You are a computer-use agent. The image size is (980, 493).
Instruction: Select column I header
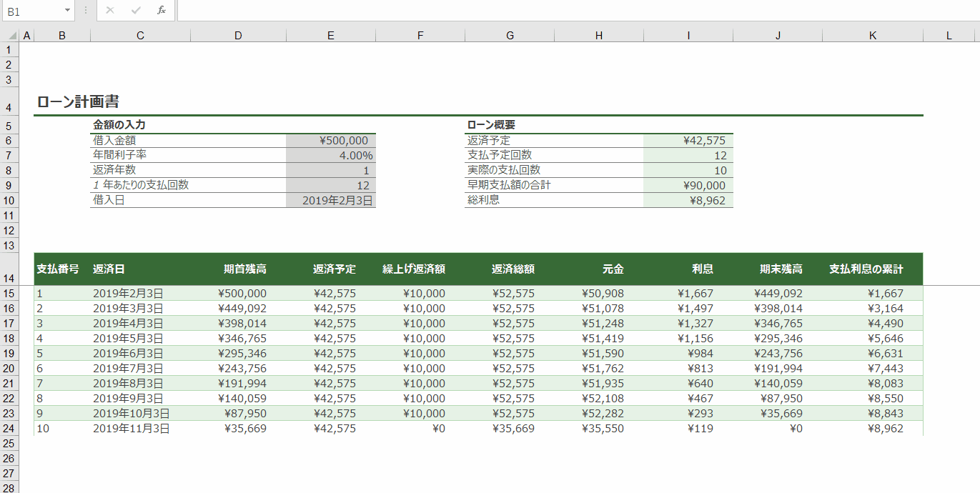pyautogui.click(x=688, y=36)
